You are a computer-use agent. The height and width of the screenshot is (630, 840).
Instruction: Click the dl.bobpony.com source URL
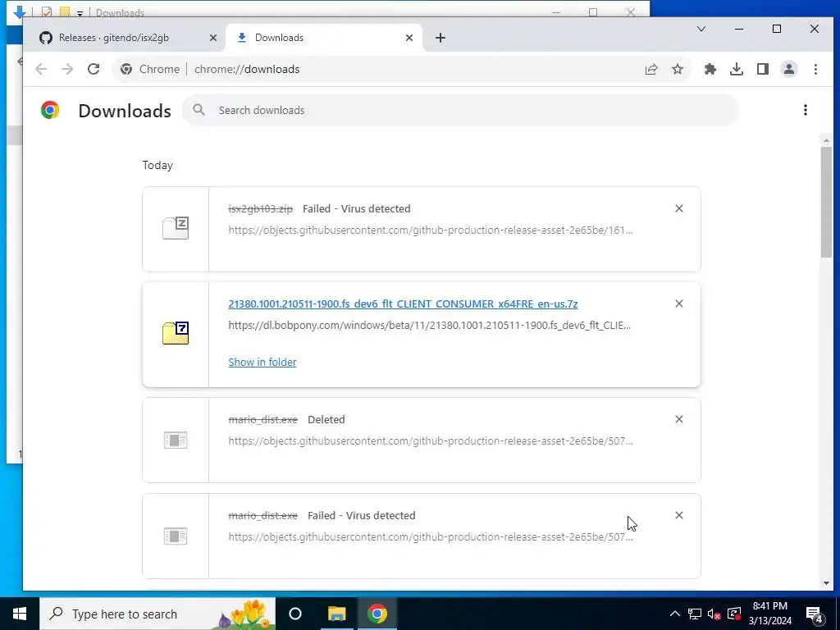pyautogui.click(x=430, y=325)
